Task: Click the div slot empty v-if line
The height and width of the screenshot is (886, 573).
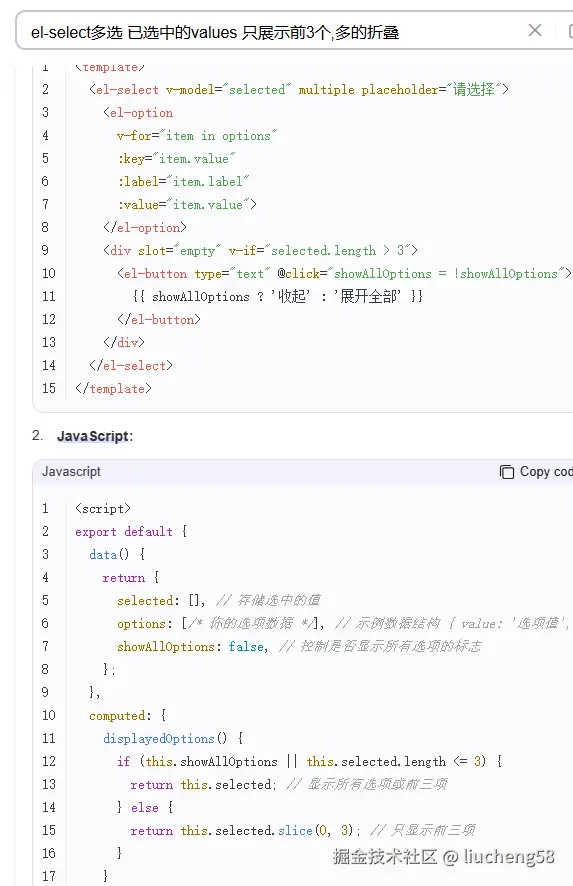Action: [x=261, y=250]
